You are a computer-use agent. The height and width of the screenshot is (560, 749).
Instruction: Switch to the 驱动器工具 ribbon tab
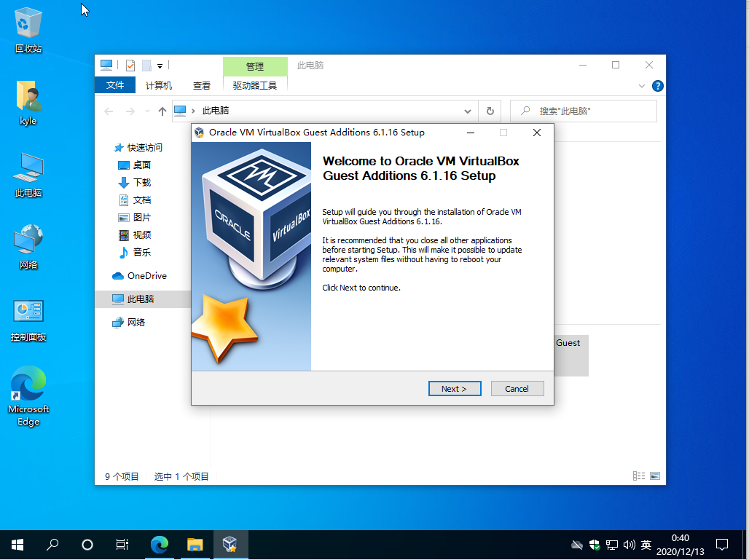255,85
